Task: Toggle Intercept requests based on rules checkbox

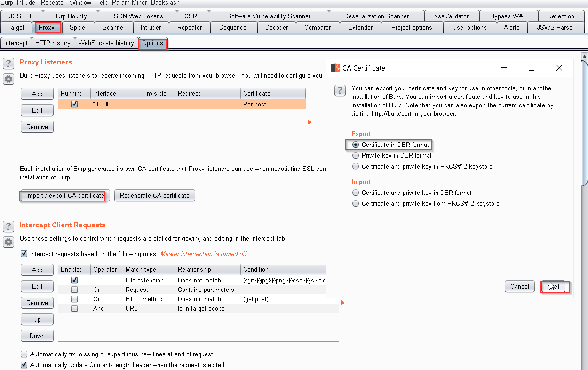Action: pos(24,254)
